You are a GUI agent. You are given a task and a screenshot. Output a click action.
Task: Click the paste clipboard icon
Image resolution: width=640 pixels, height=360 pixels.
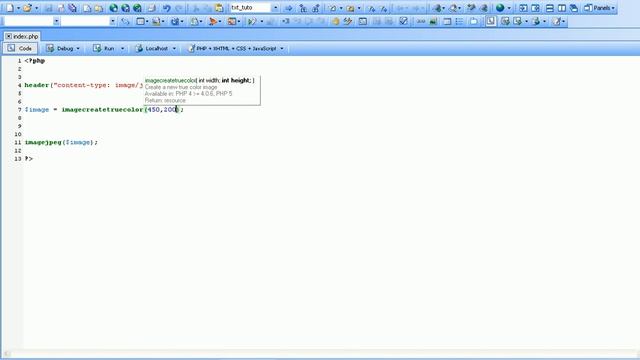point(219,8)
